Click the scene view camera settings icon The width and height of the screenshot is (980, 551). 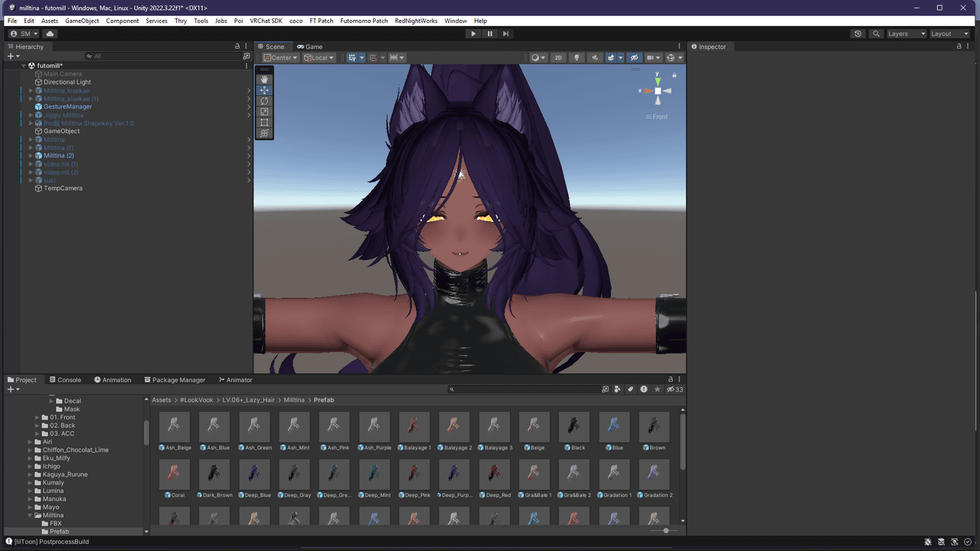click(x=652, y=57)
